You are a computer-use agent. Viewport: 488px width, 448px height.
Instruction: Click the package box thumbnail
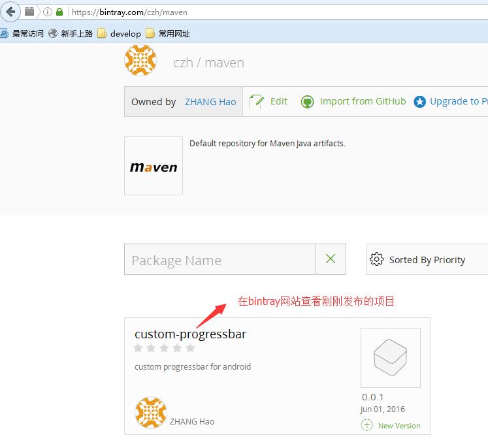pos(391,358)
